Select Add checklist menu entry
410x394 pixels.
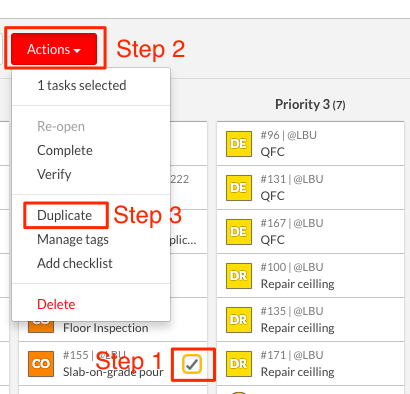[75, 263]
